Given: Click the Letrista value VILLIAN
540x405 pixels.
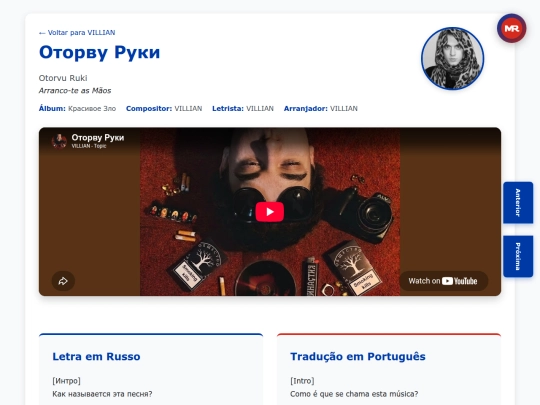Looking at the screenshot, I should click(x=260, y=108).
